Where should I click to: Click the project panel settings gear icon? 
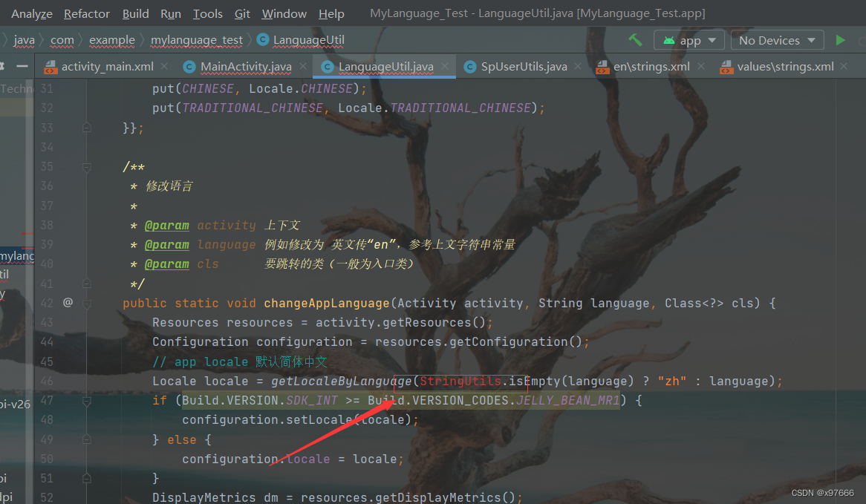(x=2, y=66)
